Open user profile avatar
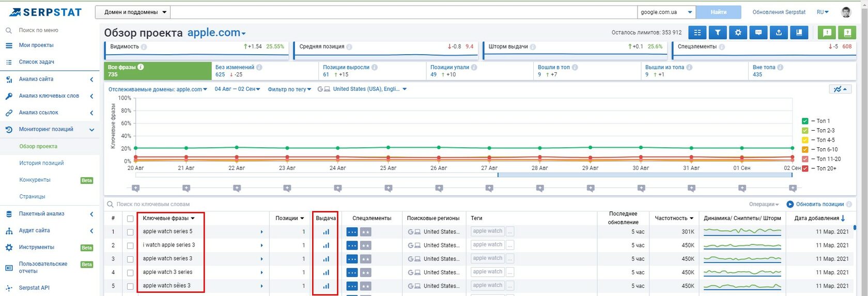The image size is (868, 296). coord(846,12)
